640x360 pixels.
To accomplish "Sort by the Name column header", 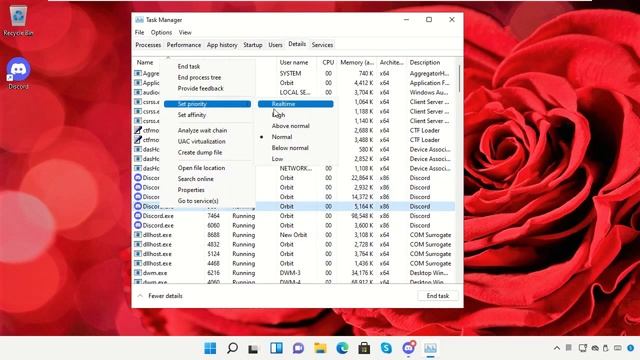I will pyautogui.click(x=145, y=62).
